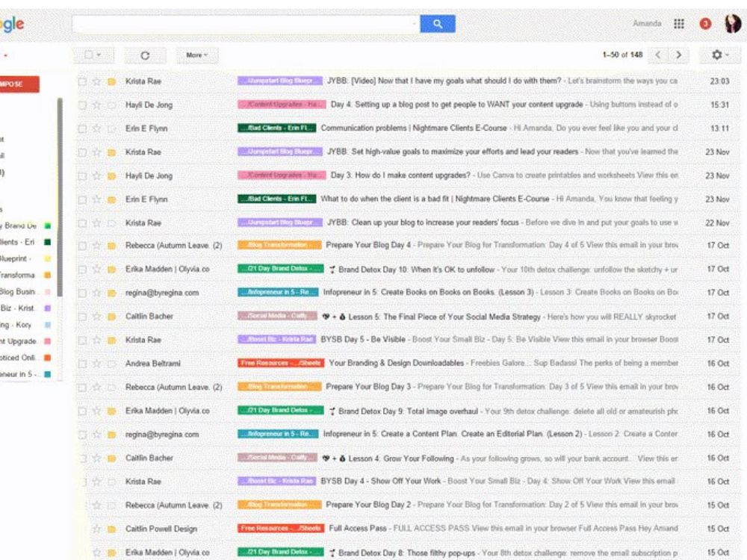Viewport: 747px width, 560px height.
Task: Star the Brand Detox Day 10 email
Action: [96, 270]
